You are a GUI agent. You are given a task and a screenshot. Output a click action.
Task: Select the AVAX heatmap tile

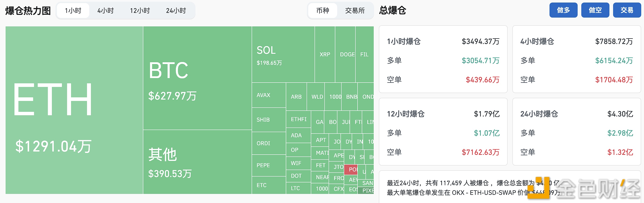[269, 95]
